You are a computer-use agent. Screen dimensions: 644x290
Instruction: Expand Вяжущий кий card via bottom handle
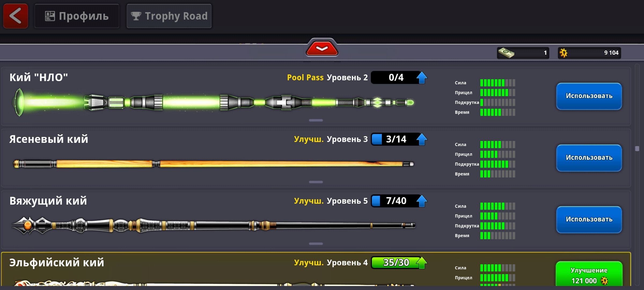click(316, 244)
